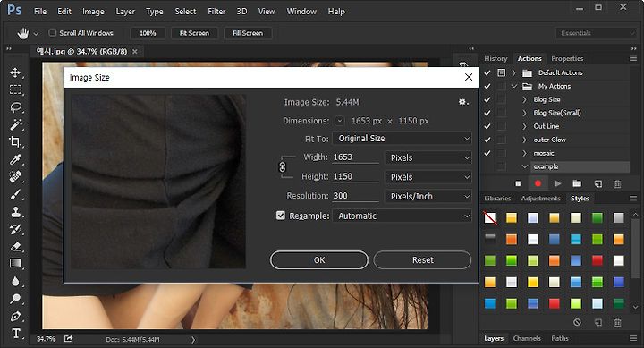This screenshot has width=644, height=348.
Task: Select the Type tool
Action: tap(15, 333)
